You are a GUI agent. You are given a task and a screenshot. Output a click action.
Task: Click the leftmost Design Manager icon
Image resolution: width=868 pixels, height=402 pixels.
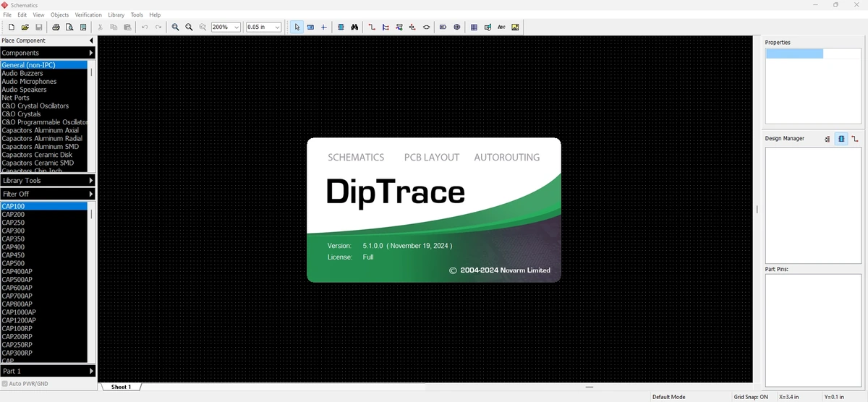click(x=827, y=138)
